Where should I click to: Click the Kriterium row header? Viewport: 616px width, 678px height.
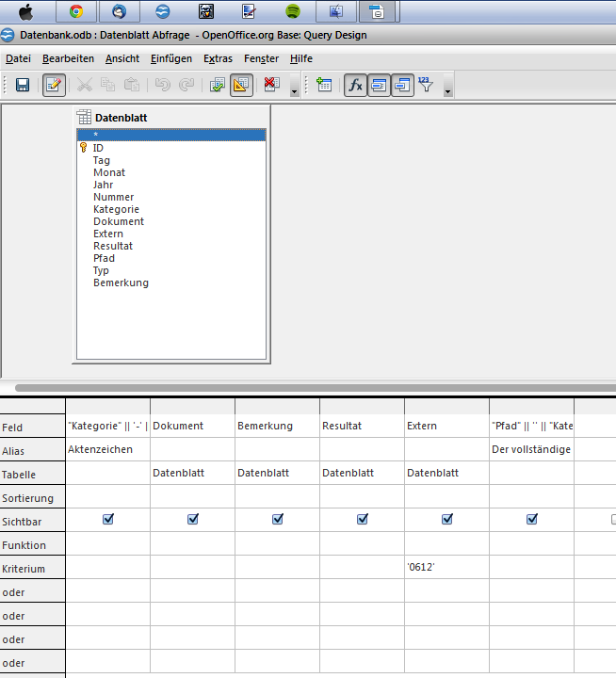[26, 569]
